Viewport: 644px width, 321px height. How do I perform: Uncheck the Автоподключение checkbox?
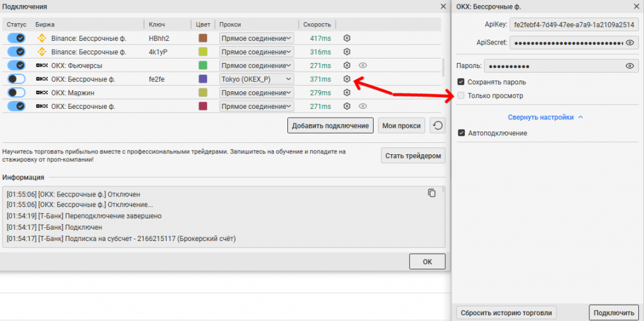(461, 133)
